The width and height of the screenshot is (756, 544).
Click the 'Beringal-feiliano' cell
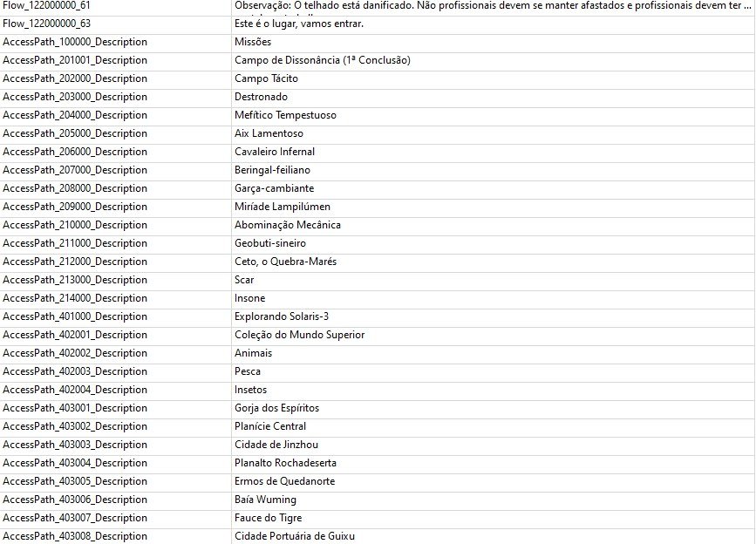[493, 171]
